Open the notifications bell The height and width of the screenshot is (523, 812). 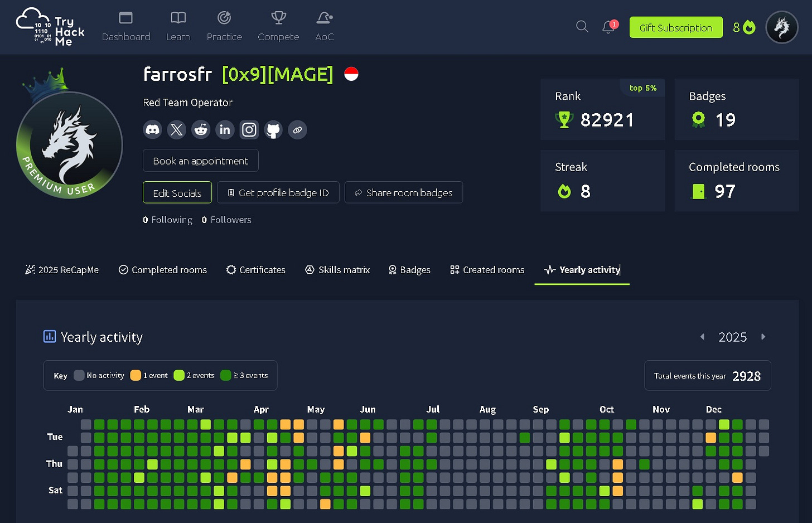coord(608,27)
